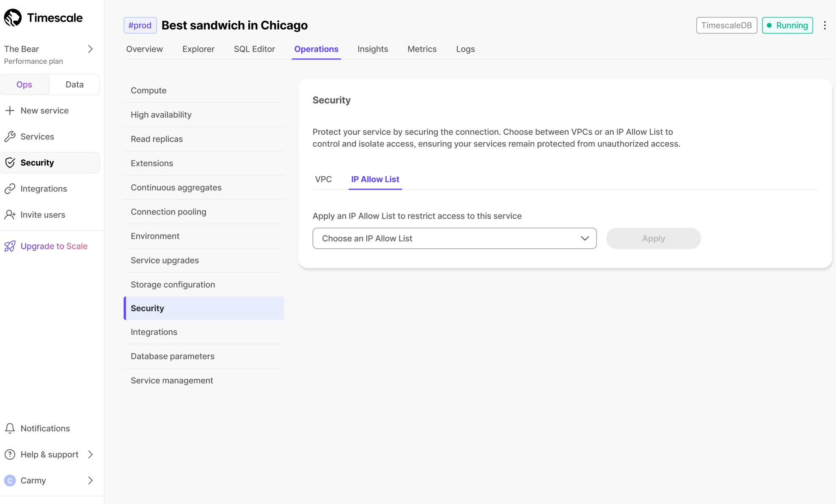
Task: Select Security in operations list
Action: (204, 308)
